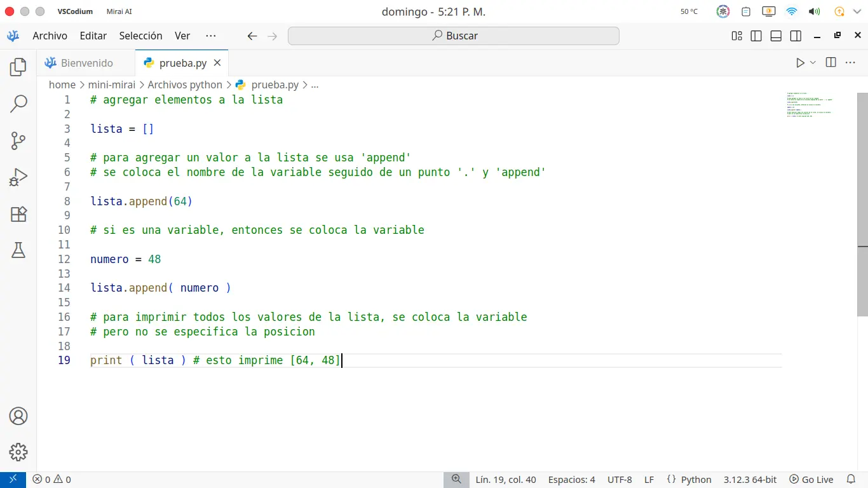Open notifications bell in status bar

(x=851, y=480)
